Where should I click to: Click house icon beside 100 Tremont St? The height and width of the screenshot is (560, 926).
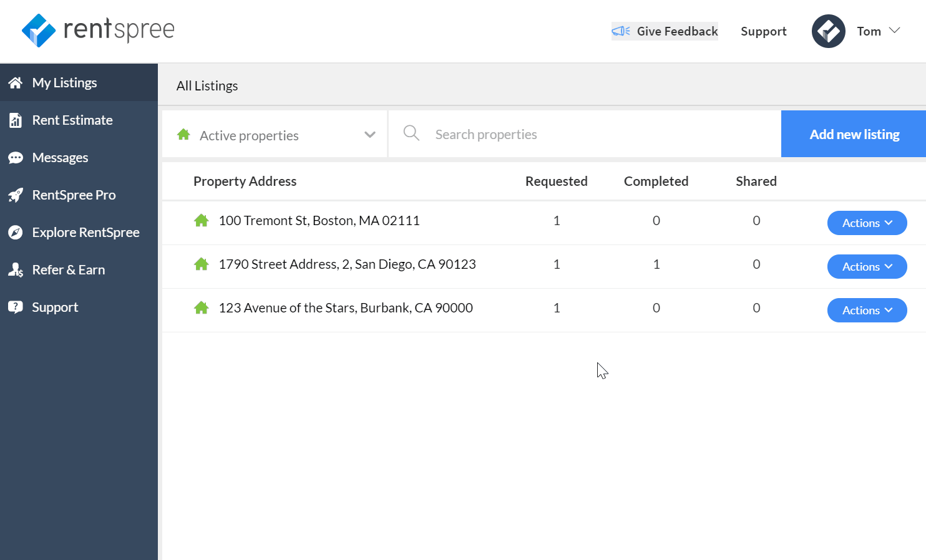point(201,220)
